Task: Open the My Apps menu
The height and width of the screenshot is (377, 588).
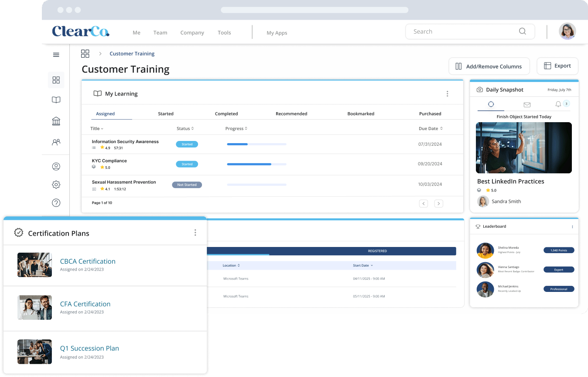Action: coord(277,33)
